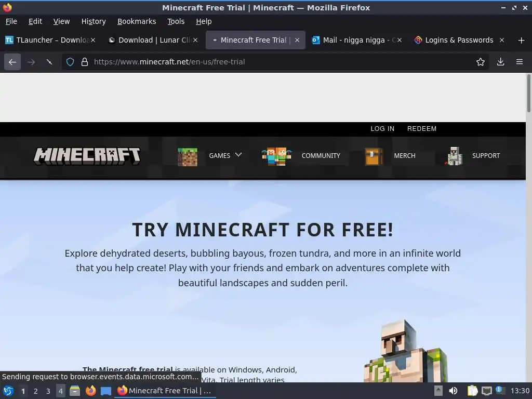Viewport: 532px width, 399px height.
Task: Close the TLauncher tab
Action: click(x=93, y=40)
